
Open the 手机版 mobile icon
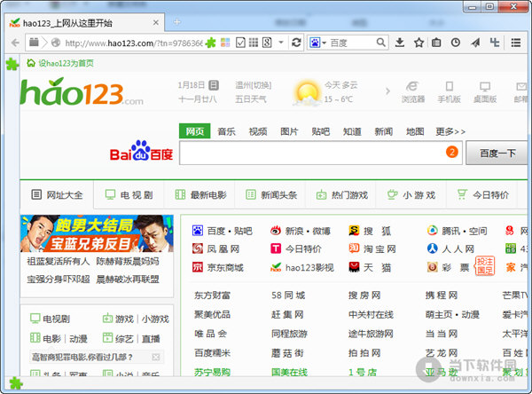(x=449, y=91)
